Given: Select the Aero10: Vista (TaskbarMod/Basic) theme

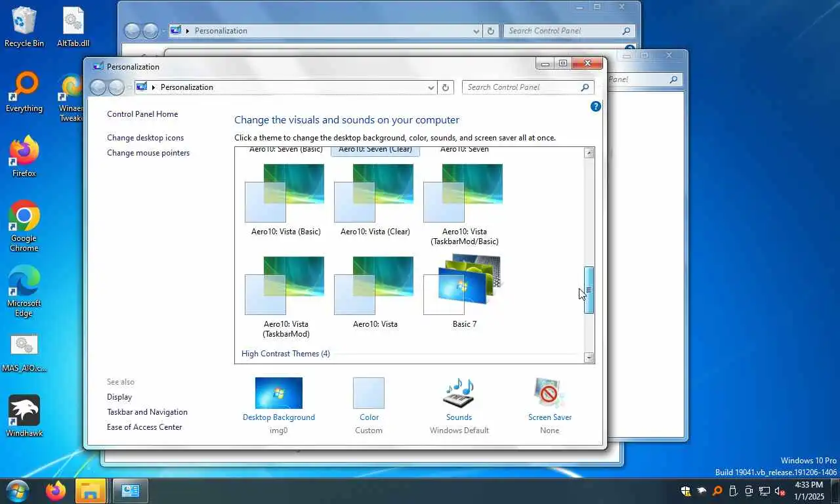Looking at the screenshot, I should pos(464,204).
